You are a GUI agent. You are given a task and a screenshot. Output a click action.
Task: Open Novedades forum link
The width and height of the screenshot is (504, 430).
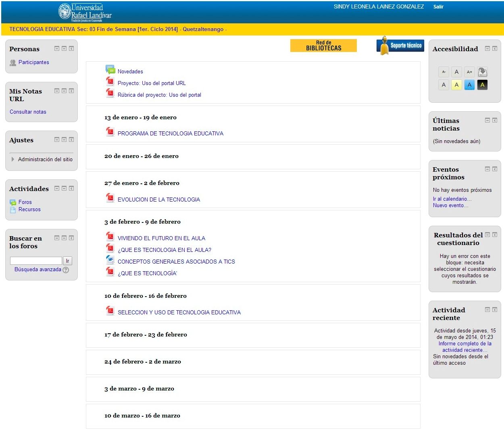pos(130,72)
